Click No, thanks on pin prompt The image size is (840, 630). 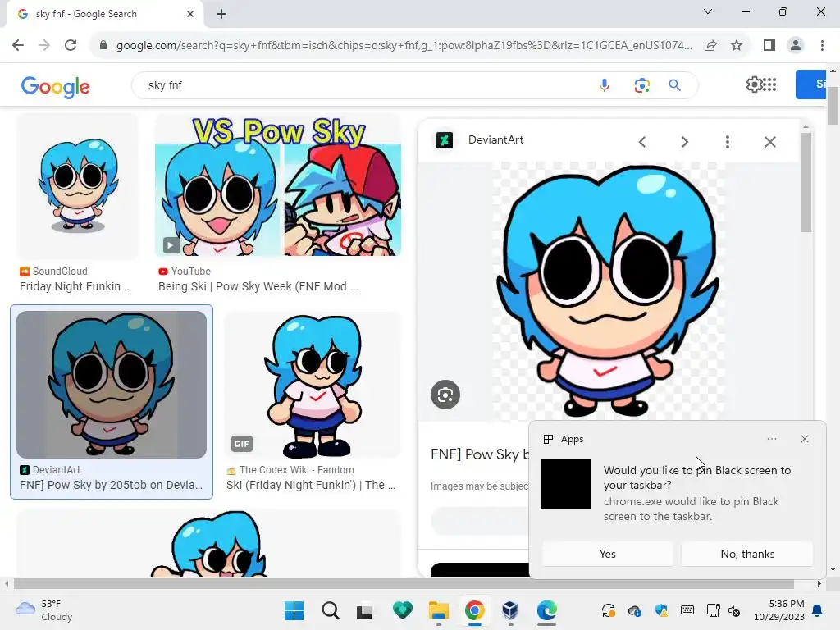click(x=747, y=554)
